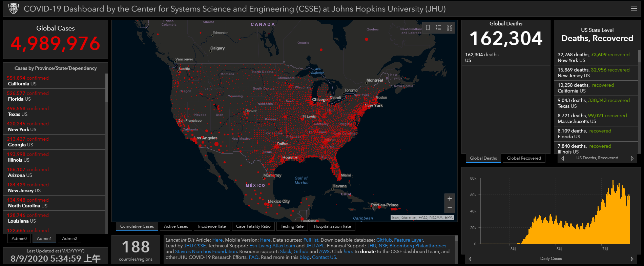This screenshot has width=644, height=266.
Task: Open the Stavros Niarchos Foundation link
Action: (206, 251)
